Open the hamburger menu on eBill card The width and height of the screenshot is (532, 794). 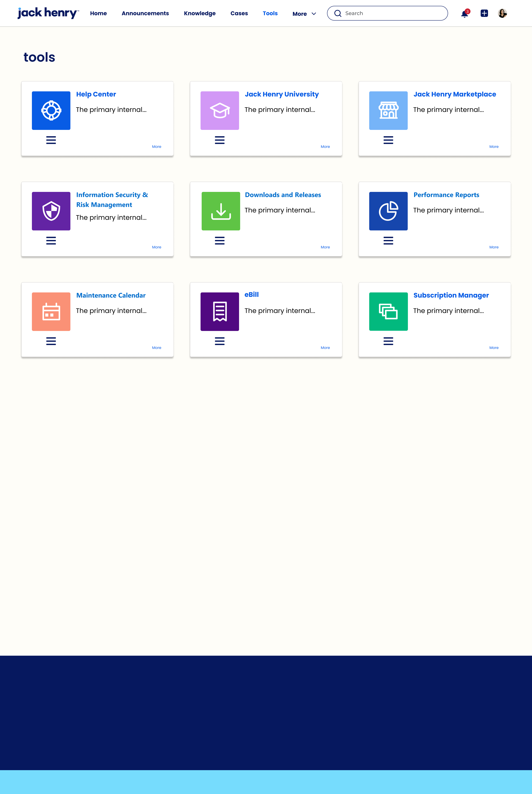(219, 341)
